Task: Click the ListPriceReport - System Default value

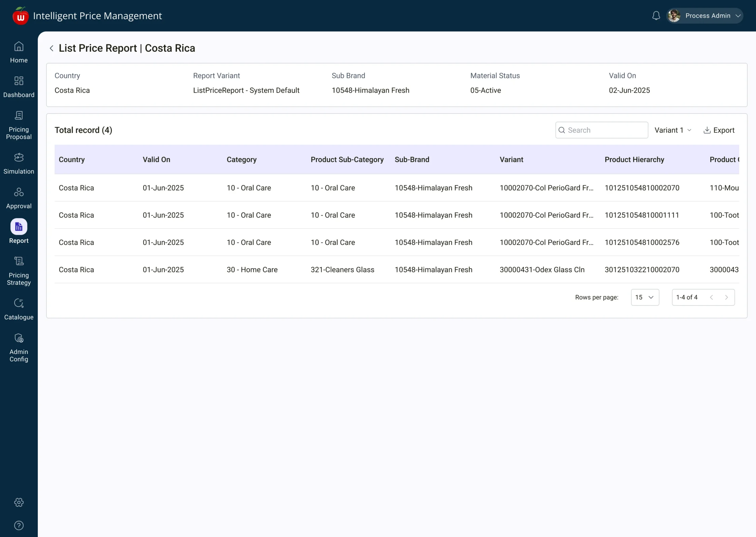Action: (246, 91)
